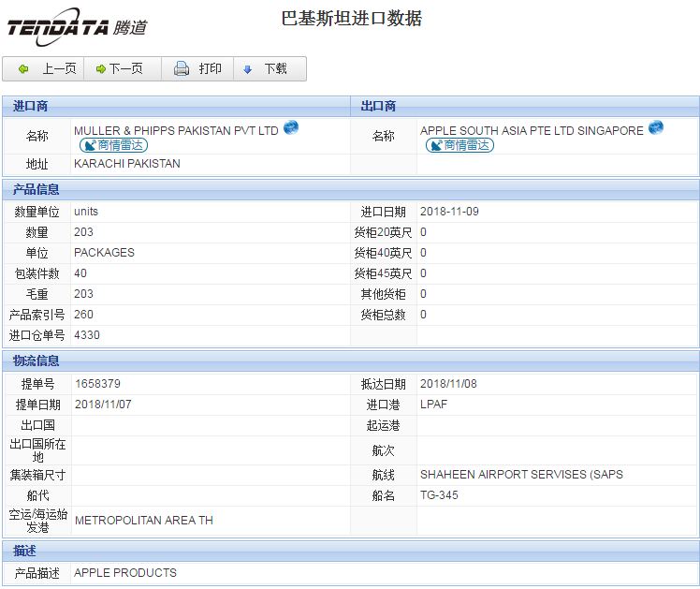
Task: Open 商情雷达 for the importer
Action: 114,145
